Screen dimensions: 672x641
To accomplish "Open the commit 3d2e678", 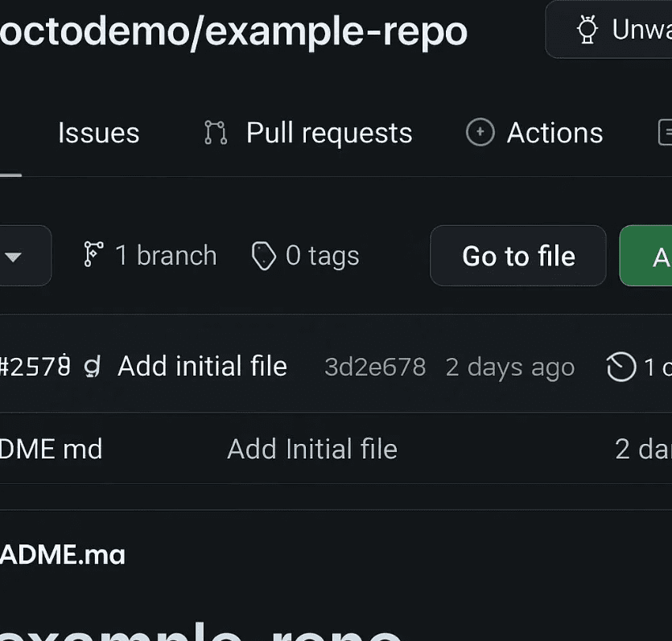I will [x=375, y=367].
